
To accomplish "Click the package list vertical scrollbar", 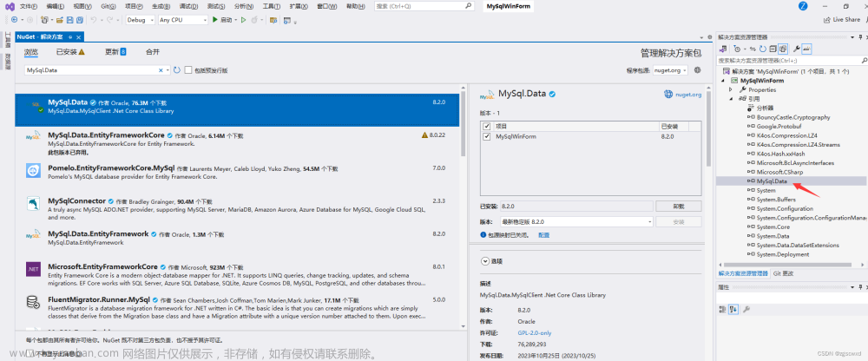I will 463,125.
